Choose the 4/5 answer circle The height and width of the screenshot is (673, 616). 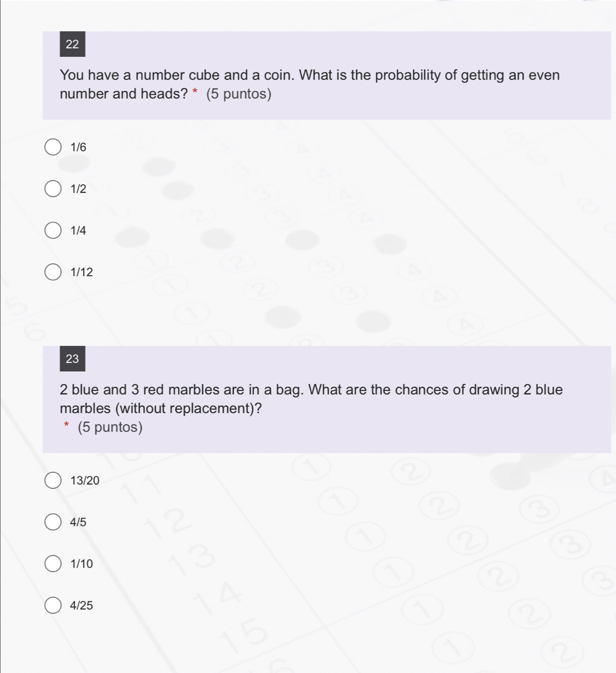[53, 522]
